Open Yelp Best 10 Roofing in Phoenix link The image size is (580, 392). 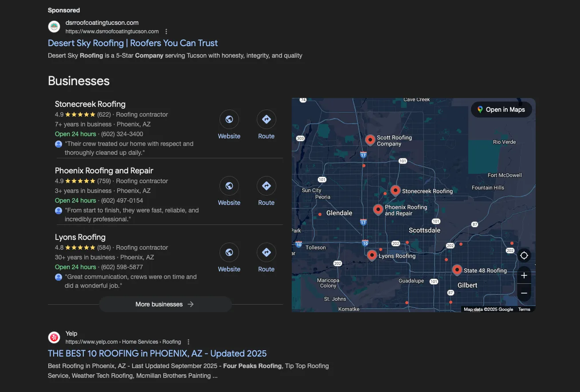click(x=157, y=353)
